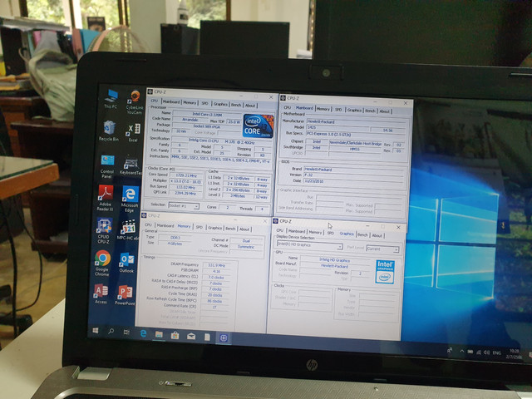Open the CyberLink YouCam desktop shortcut
The width and height of the screenshot is (532, 399).
coord(135,101)
